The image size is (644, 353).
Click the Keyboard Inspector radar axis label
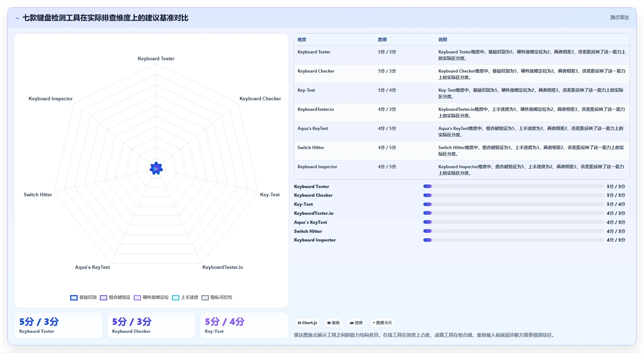click(x=50, y=99)
